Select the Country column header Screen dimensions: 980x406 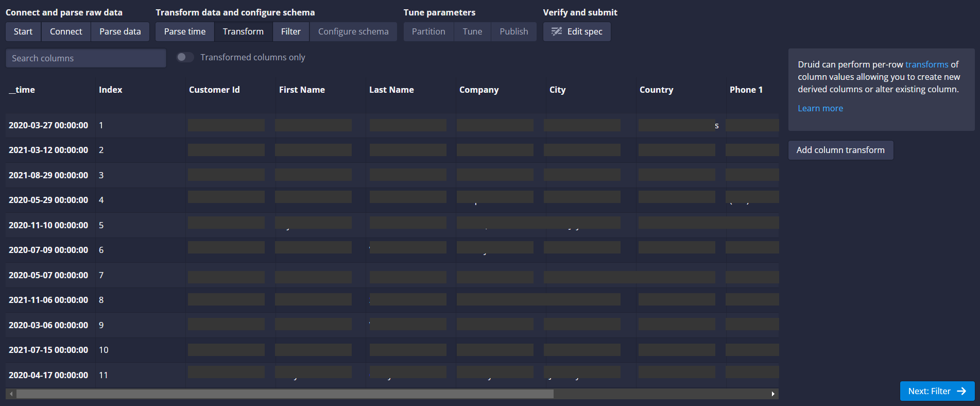pos(656,90)
